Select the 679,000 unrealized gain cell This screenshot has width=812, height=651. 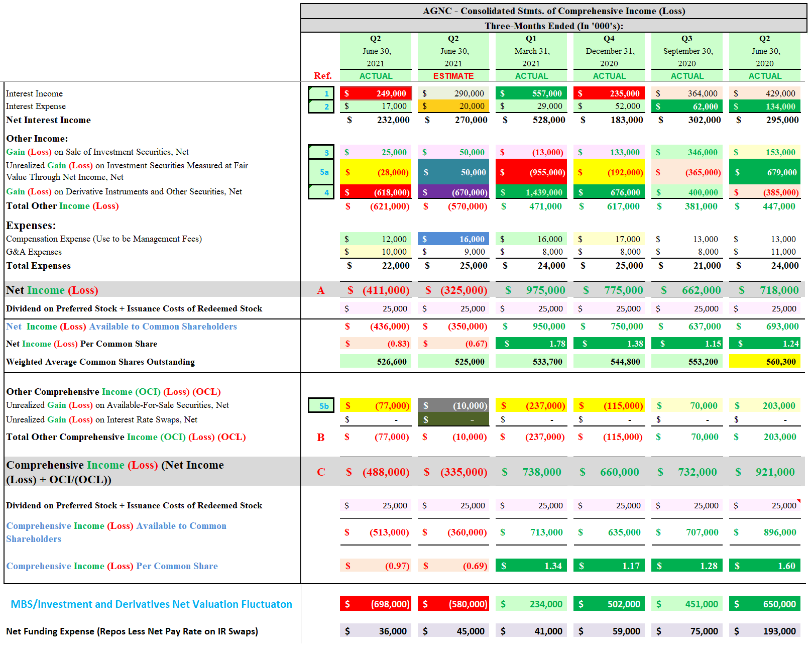point(765,172)
